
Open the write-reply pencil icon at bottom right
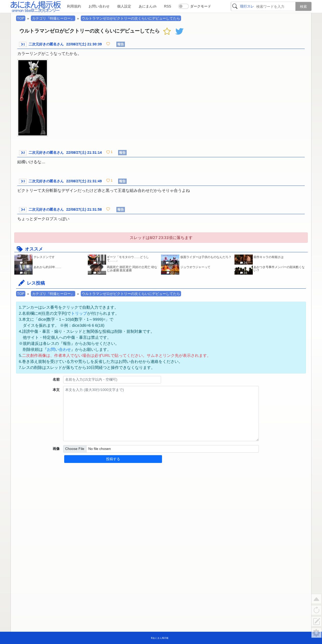316,621
